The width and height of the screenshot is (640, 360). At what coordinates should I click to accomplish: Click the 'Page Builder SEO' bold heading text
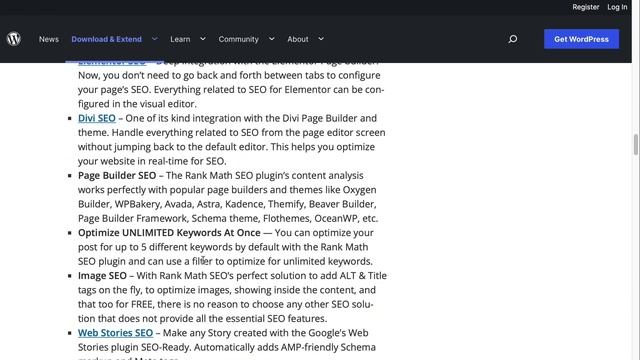click(x=117, y=176)
